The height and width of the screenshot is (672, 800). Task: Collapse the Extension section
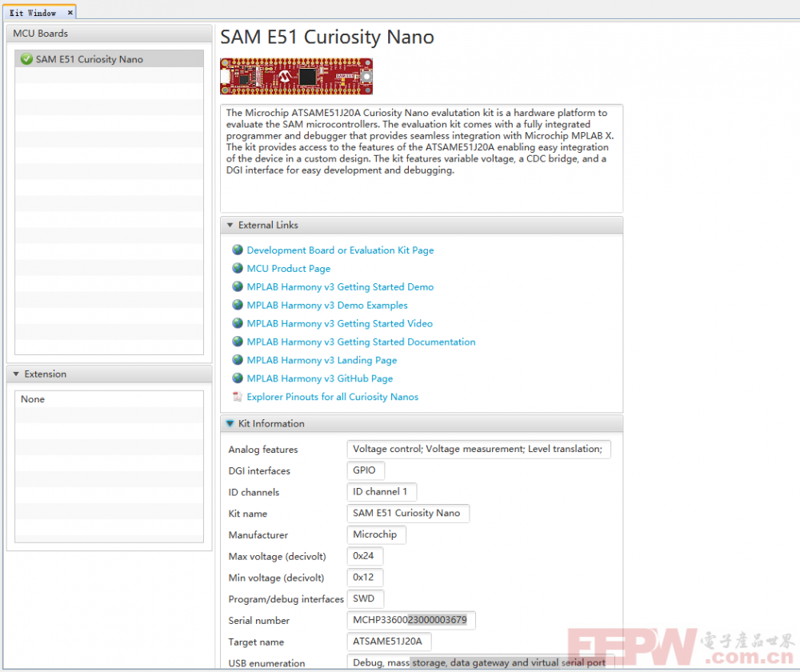pyautogui.click(x=16, y=374)
